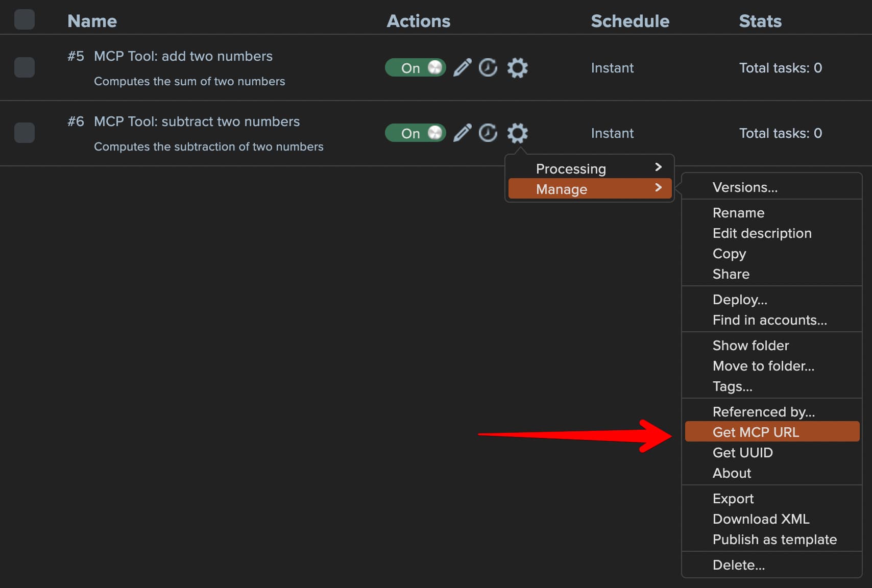This screenshot has height=588, width=872.
Task: Sort by the Name column header
Action: tap(92, 21)
